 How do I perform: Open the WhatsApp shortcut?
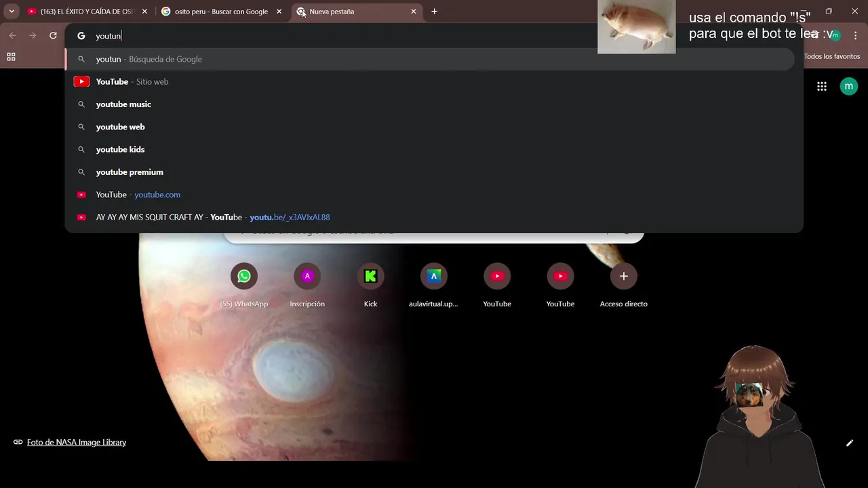click(244, 285)
